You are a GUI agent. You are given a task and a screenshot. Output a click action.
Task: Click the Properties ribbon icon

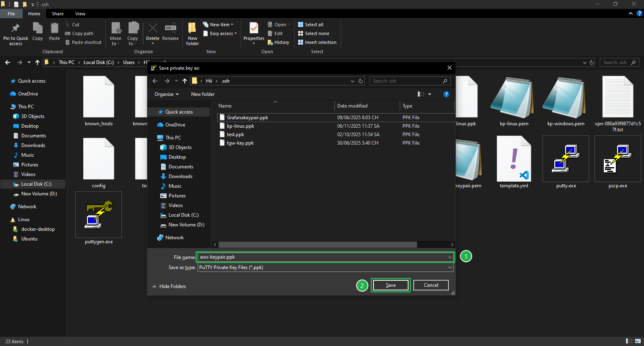(x=254, y=28)
